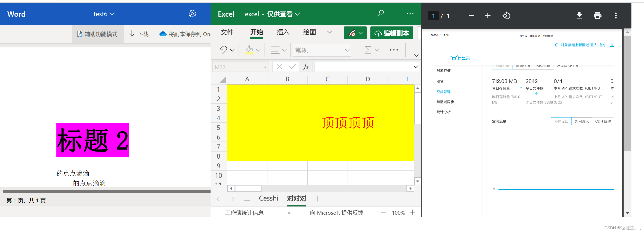Click the Word download arrow icon
644x232 pixels.
[132, 34]
